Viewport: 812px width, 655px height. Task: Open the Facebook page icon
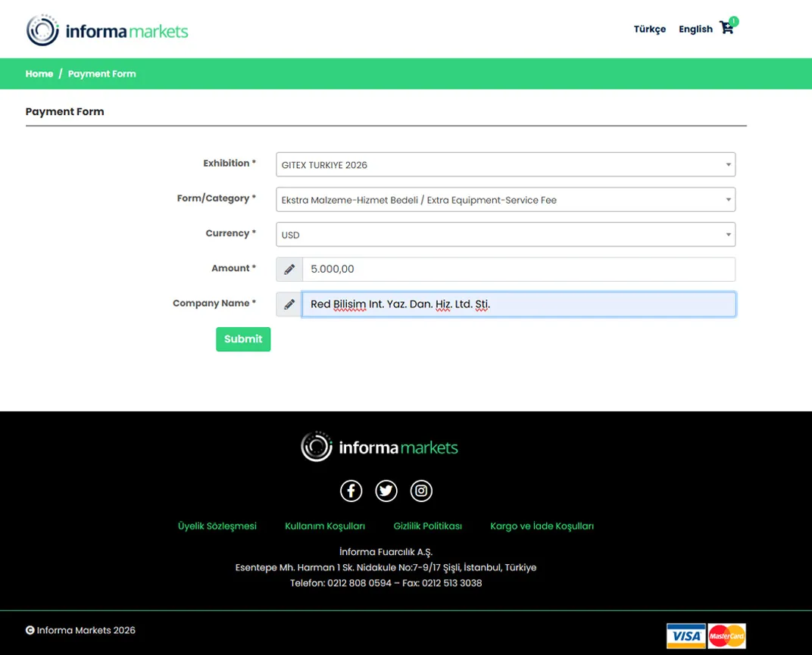tap(351, 491)
